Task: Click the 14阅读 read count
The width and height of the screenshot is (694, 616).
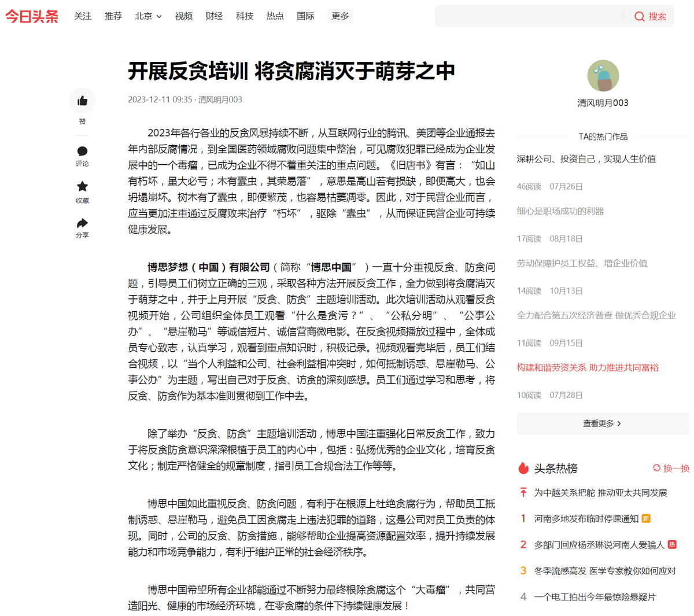Action: [x=529, y=290]
